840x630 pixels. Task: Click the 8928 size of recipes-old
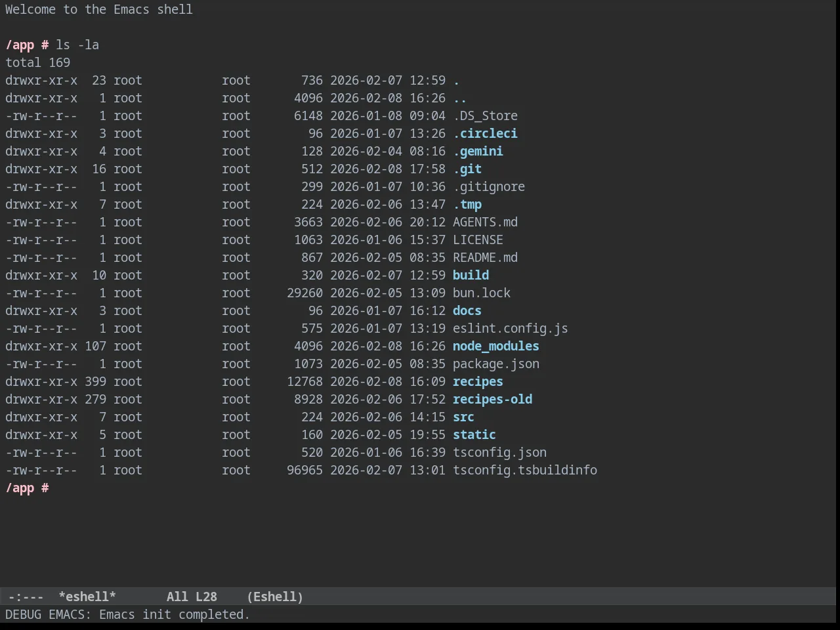[x=308, y=399]
